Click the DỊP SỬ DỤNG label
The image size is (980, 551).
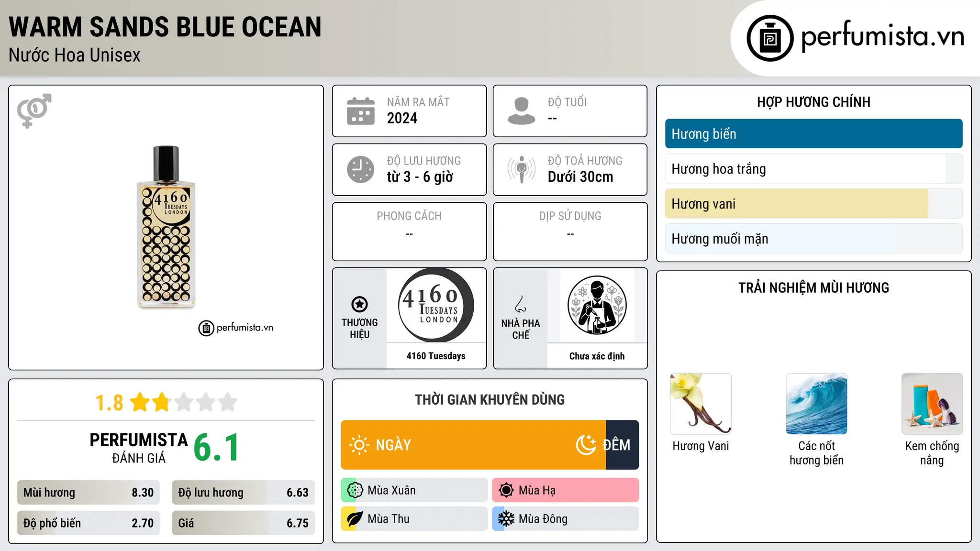(570, 216)
